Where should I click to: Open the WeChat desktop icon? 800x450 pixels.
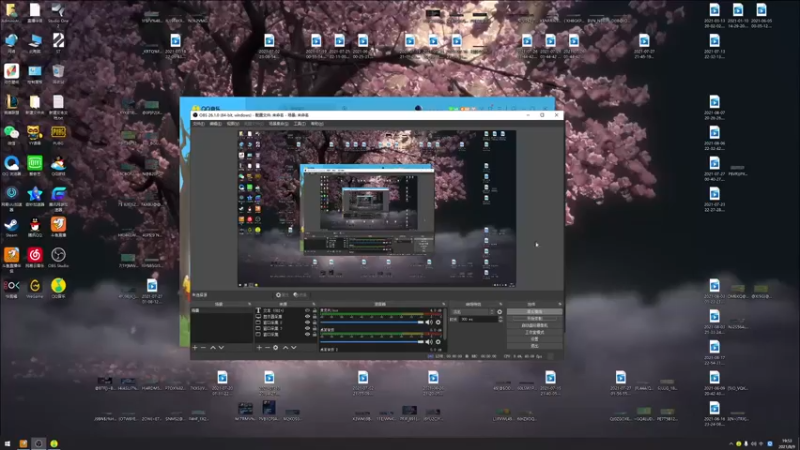(x=11, y=135)
